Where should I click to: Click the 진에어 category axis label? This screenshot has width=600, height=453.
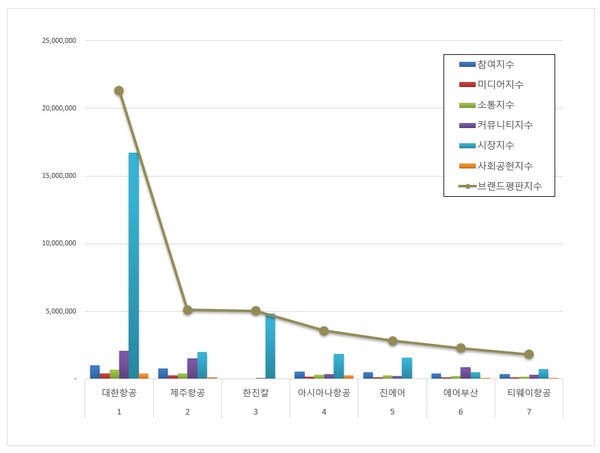[392, 393]
